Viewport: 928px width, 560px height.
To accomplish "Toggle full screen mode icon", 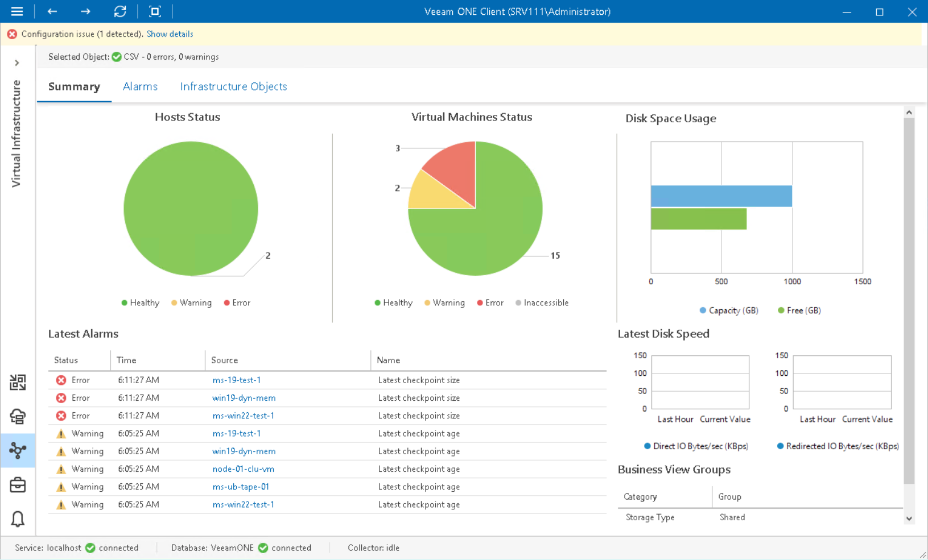I will point(155,11).
